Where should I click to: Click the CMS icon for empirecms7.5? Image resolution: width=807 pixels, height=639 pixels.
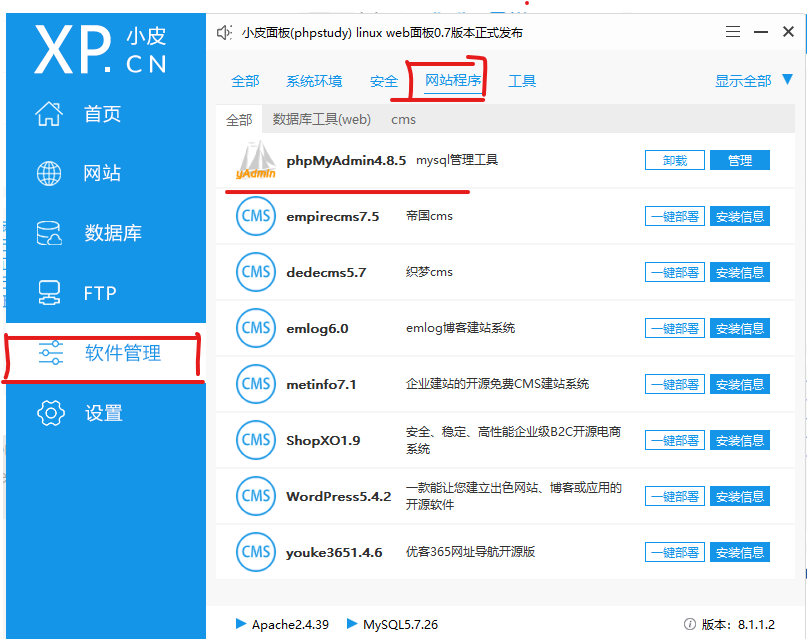tap(256, 216)
